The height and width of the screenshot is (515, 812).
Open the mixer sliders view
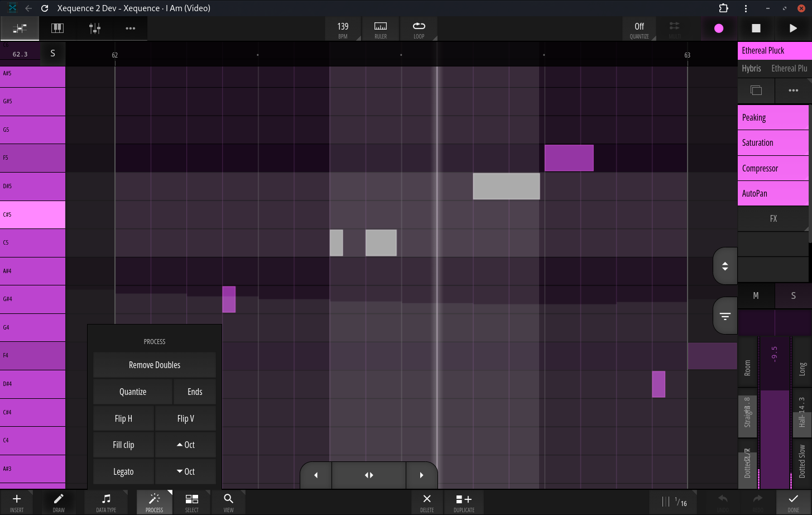pos(95,28)
